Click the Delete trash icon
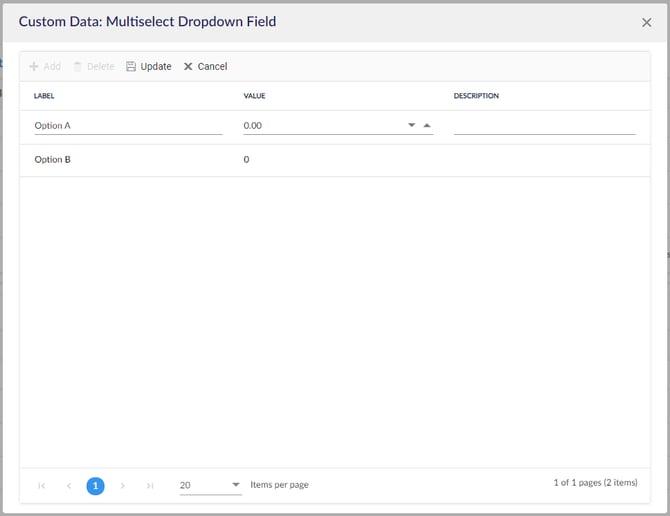670x516 pixels. point(78,67)
